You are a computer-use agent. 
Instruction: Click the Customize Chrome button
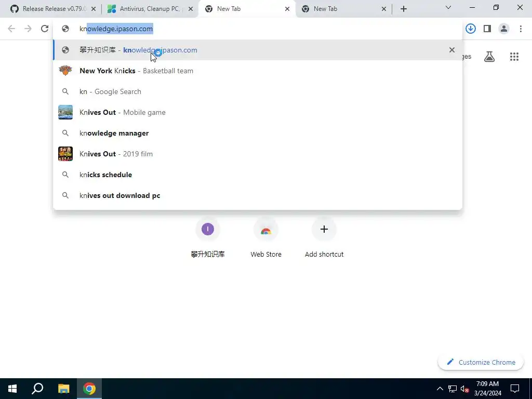[x=481, y=362]
